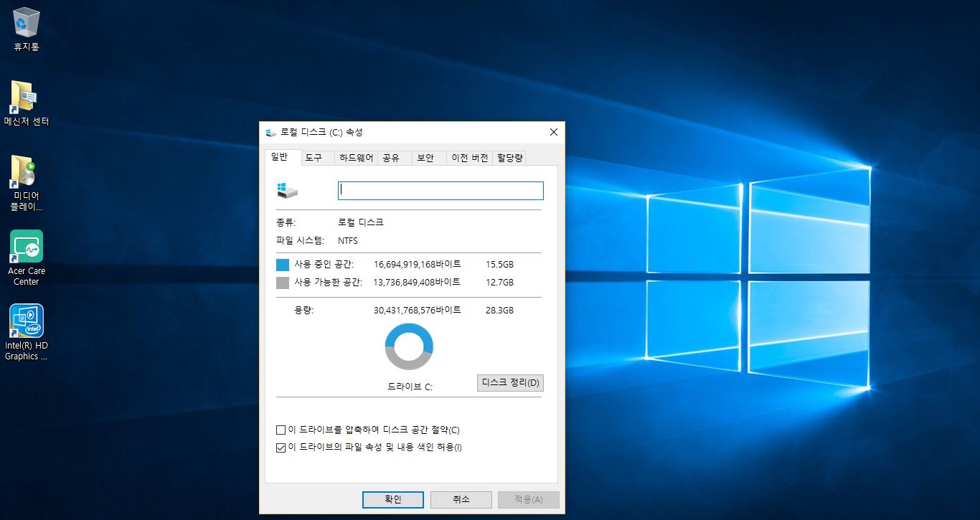Click the blue 사용 중인 공간 color swatch
The height and width of the screenshot is (520, 980).
pos(283,265)
